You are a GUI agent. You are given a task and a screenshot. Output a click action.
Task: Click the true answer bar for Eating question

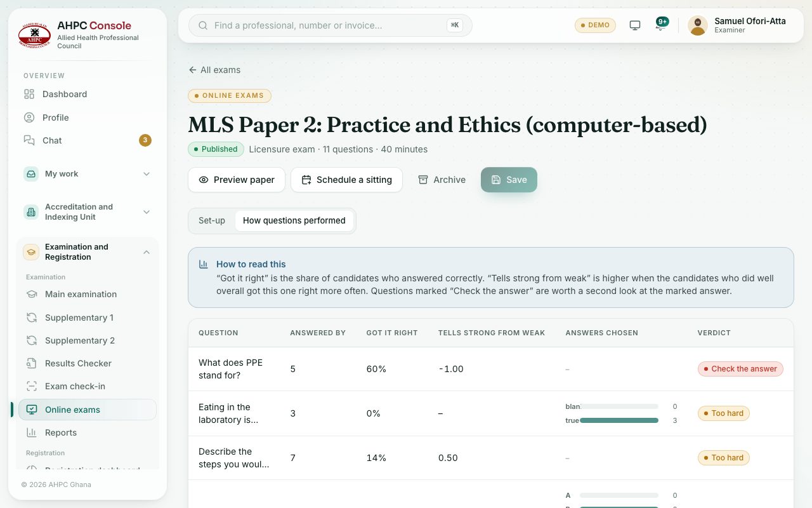(x=619, y=420)
